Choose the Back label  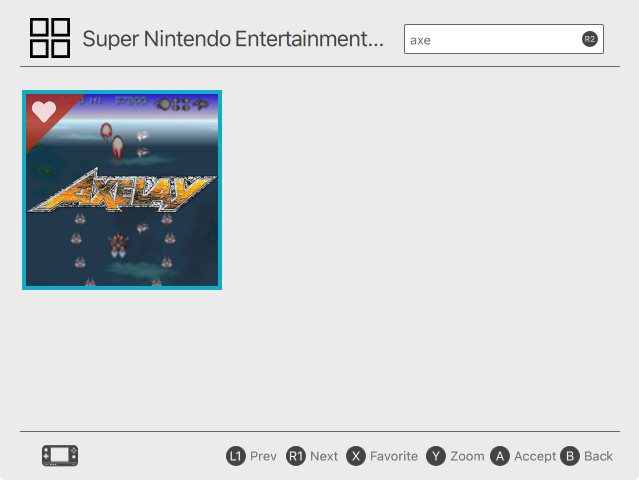[x=598, y=456]
